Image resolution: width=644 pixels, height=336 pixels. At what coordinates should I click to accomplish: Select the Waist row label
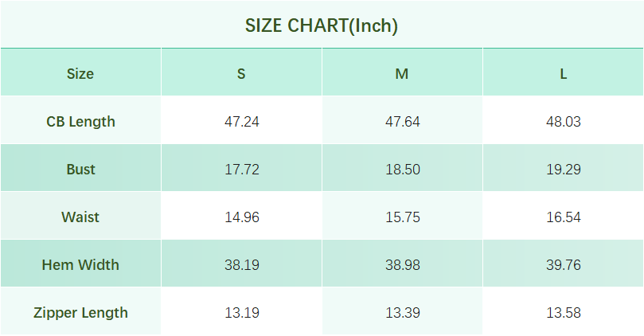click(x=80, y=217)
